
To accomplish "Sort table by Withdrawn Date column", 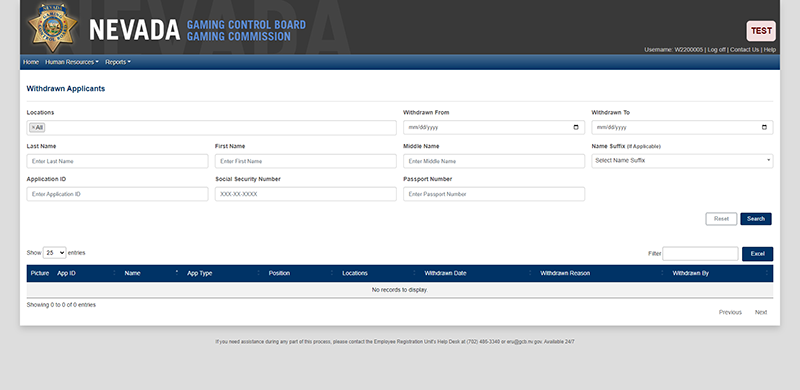I will (478, 273).
